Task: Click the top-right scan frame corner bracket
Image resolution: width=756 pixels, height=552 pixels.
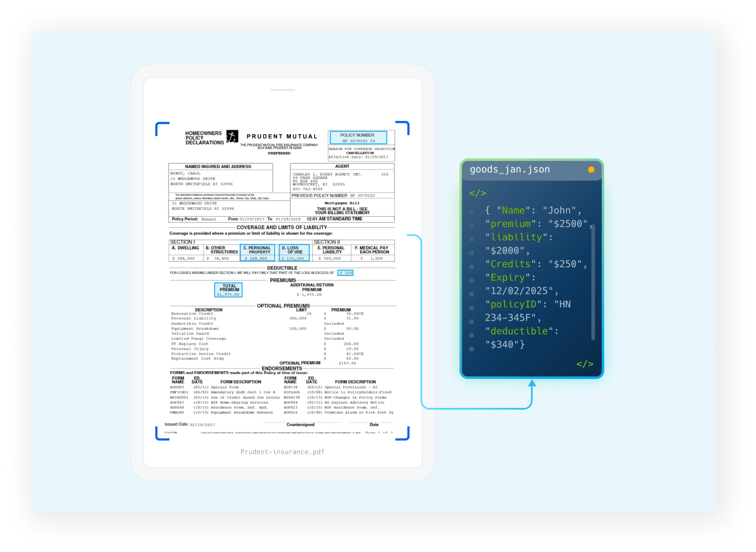Action: click(403, 127)
